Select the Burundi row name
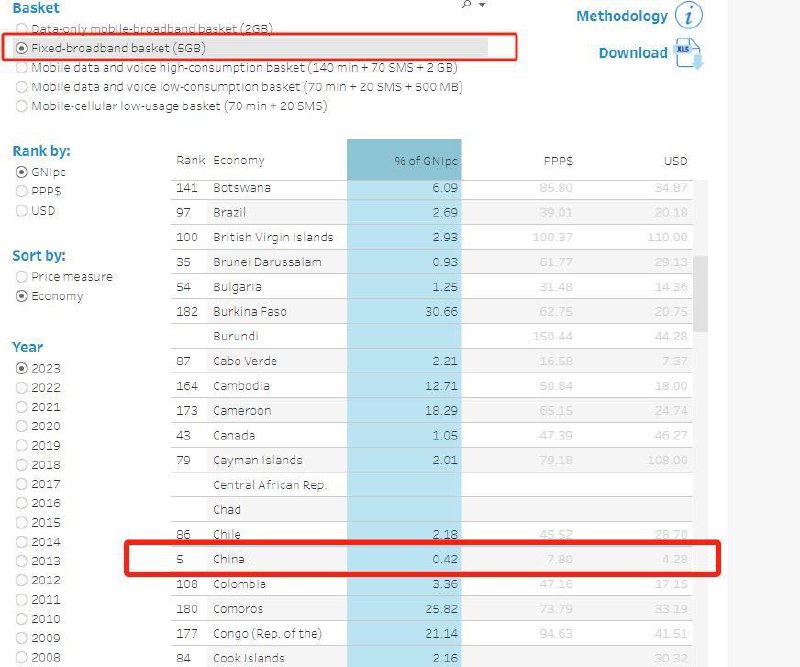Image resolution: width=800 pixels, height=667 pixels. pos(236,336)
